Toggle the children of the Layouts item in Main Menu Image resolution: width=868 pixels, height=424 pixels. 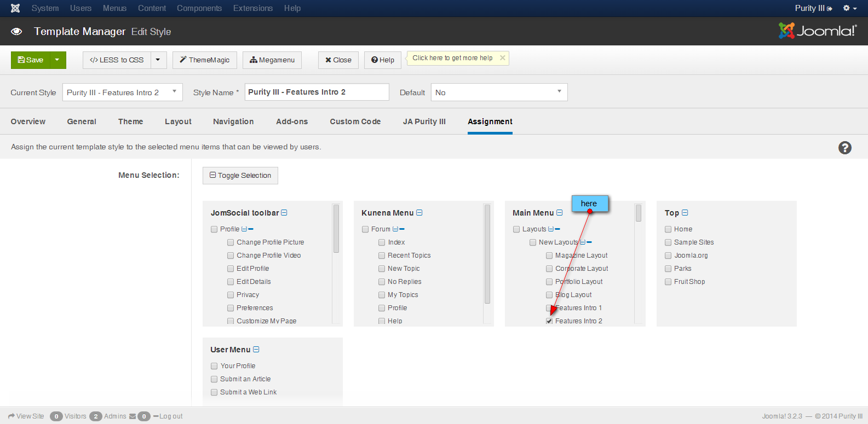(x=551, y=229)
